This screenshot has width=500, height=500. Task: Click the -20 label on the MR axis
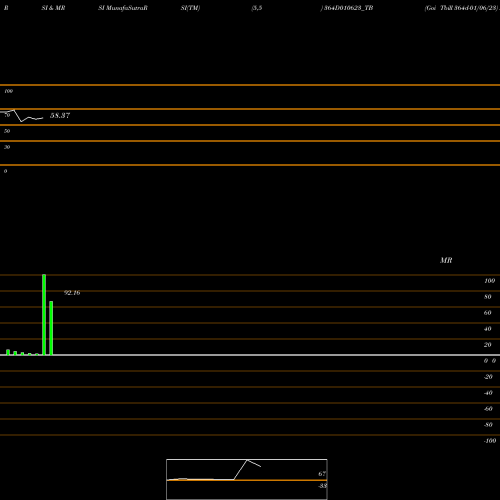488,377
